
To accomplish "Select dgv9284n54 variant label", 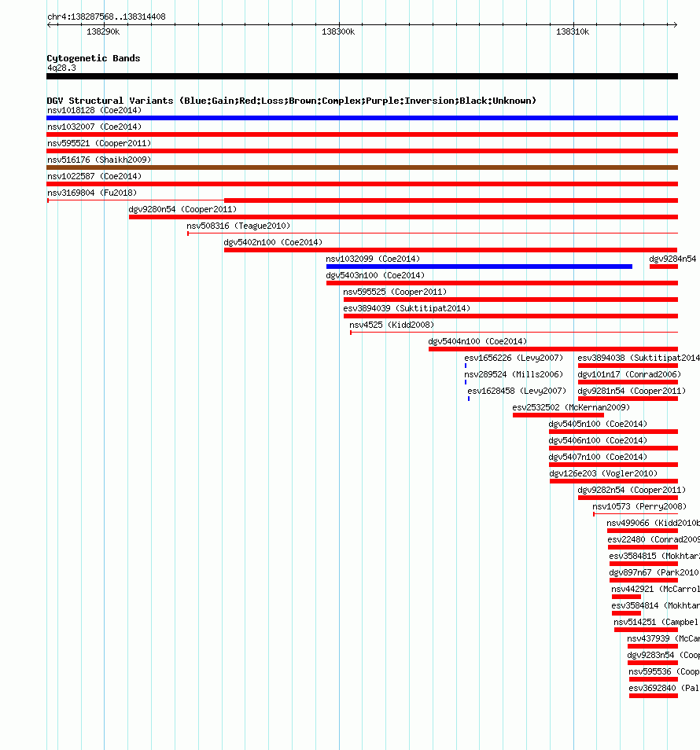I will pos(672,259).
